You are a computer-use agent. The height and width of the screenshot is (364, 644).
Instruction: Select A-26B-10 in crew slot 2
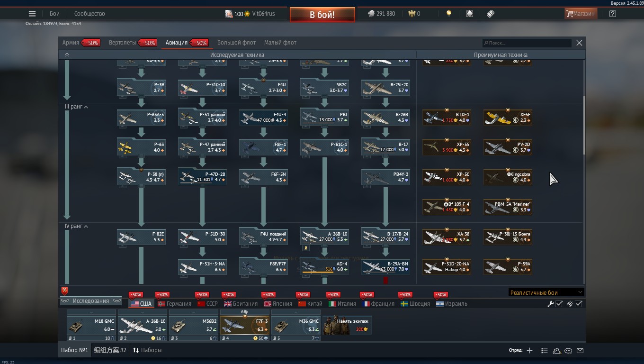[x=143, y=325]
